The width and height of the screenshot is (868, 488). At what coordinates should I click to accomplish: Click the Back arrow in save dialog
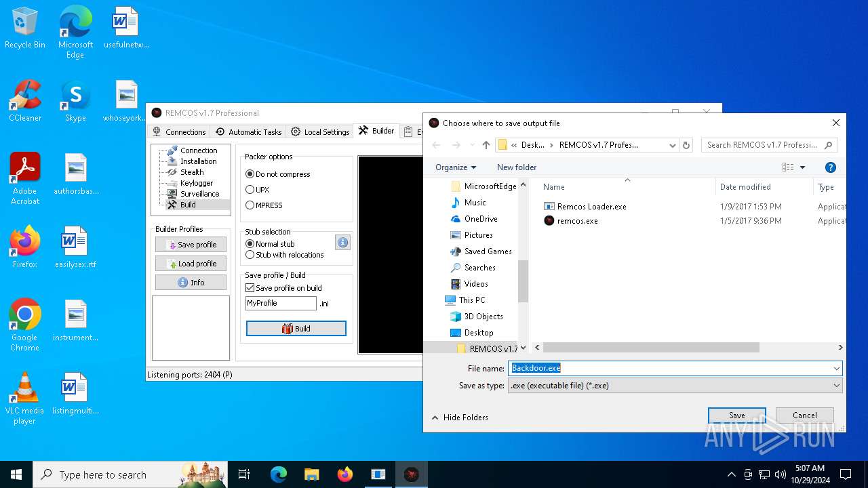pyautogui.click(x=437, y=145)
